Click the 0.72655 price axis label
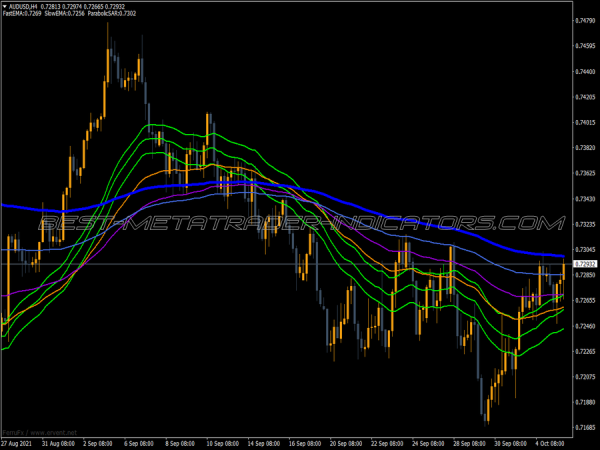This screenshot has width=600, height=450. [x=585, y=300]
